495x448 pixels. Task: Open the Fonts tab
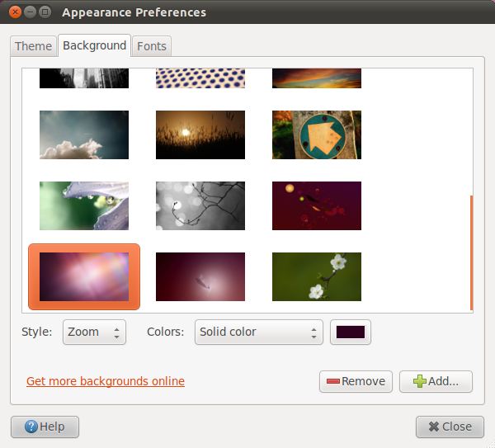click(151, 46)
